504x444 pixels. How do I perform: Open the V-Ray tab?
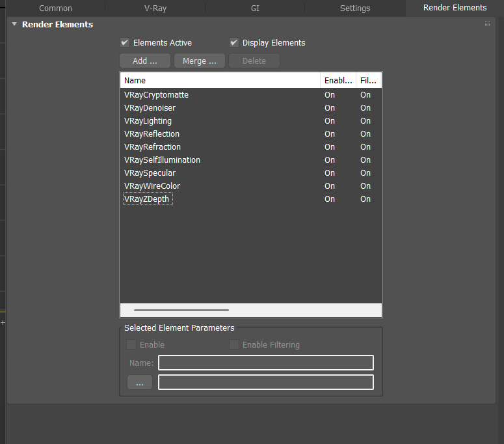(155, 8)
